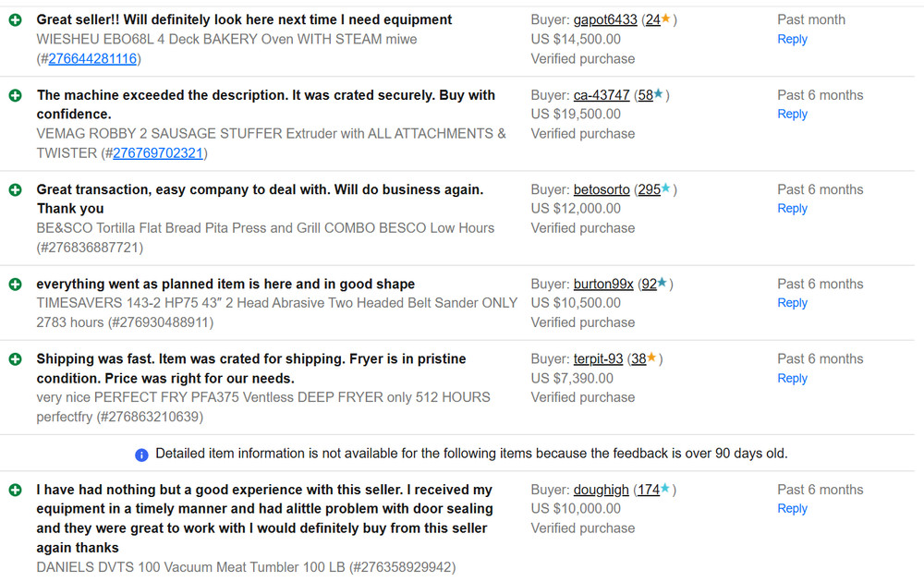Image resolution: width=924 pixels, height=582 pixels.
Task: Open buyer ca-43747's profile
Action: 602,95
